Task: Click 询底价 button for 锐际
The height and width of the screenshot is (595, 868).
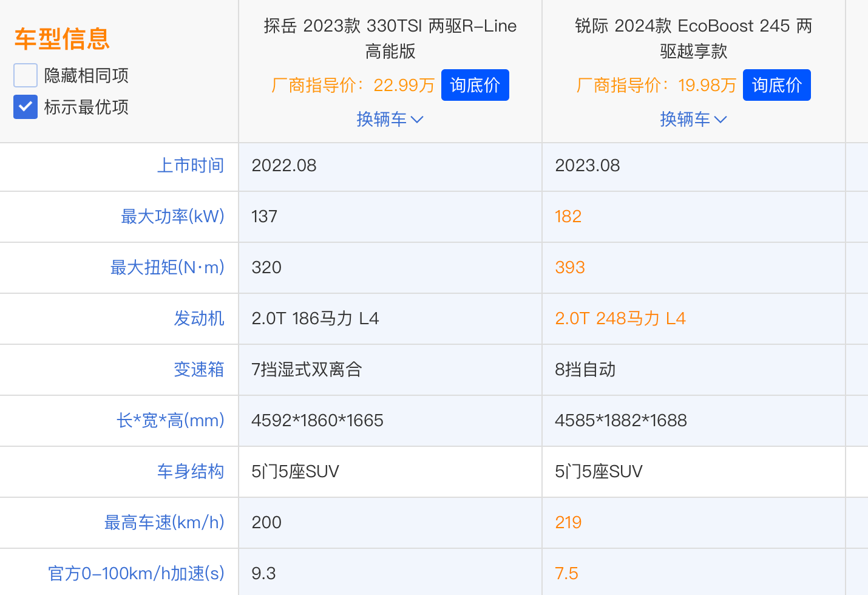Action: click(777, 85)
